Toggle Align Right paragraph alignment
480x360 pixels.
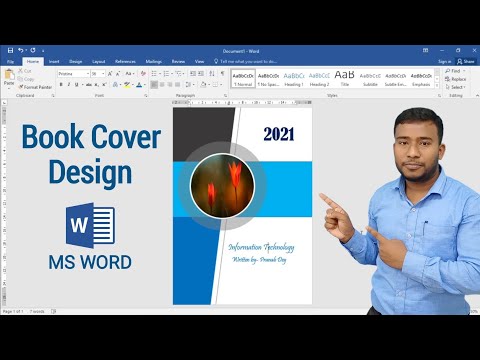coord(170,85)
